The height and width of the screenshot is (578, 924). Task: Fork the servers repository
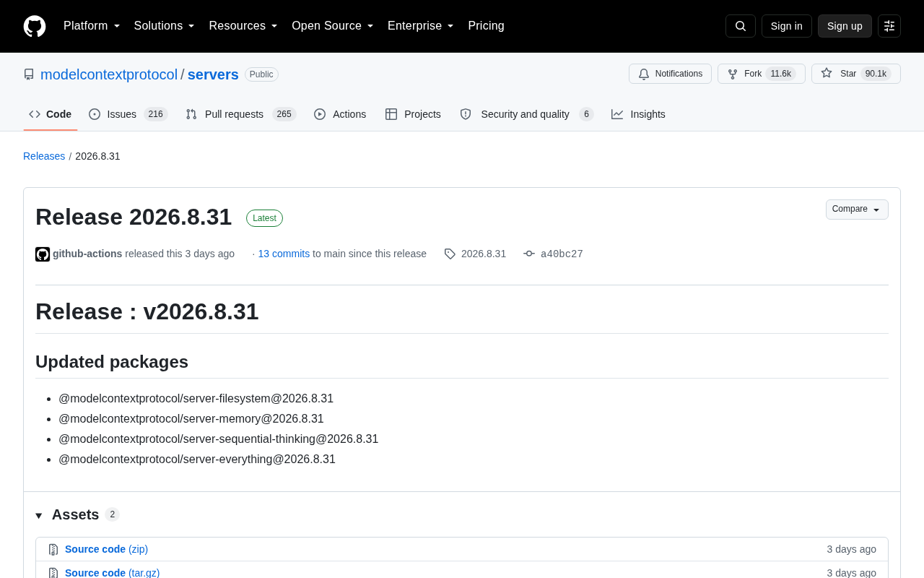[762, 74]
